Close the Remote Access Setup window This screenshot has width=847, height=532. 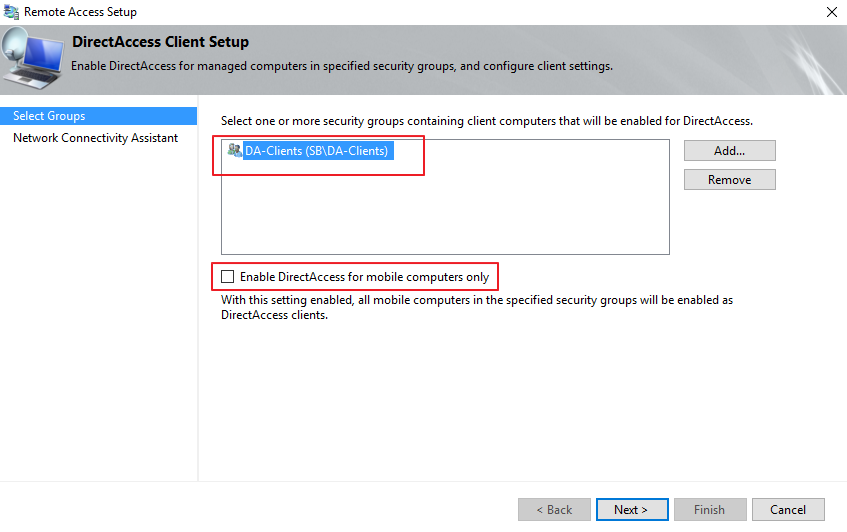pyautogui.click(x=831, y=12)
